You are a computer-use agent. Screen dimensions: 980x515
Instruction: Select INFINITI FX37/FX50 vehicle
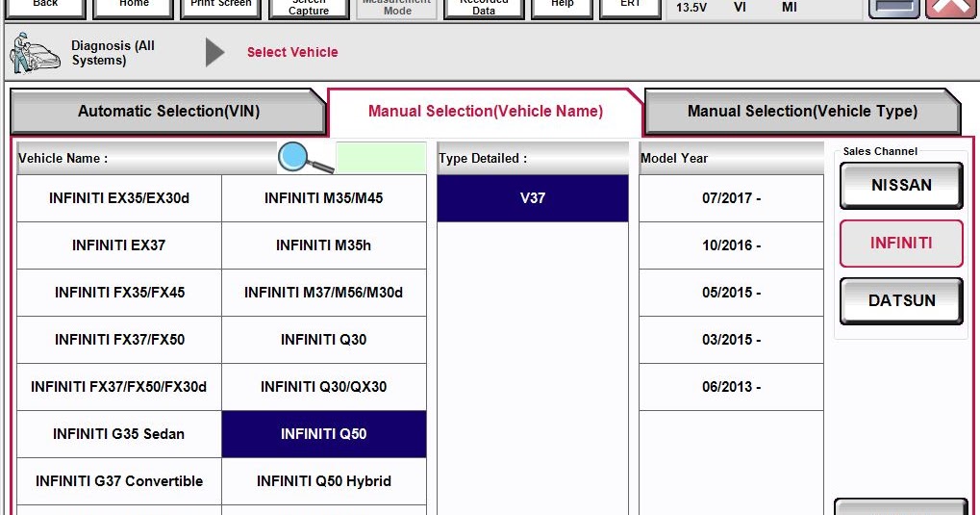point(118,340)
